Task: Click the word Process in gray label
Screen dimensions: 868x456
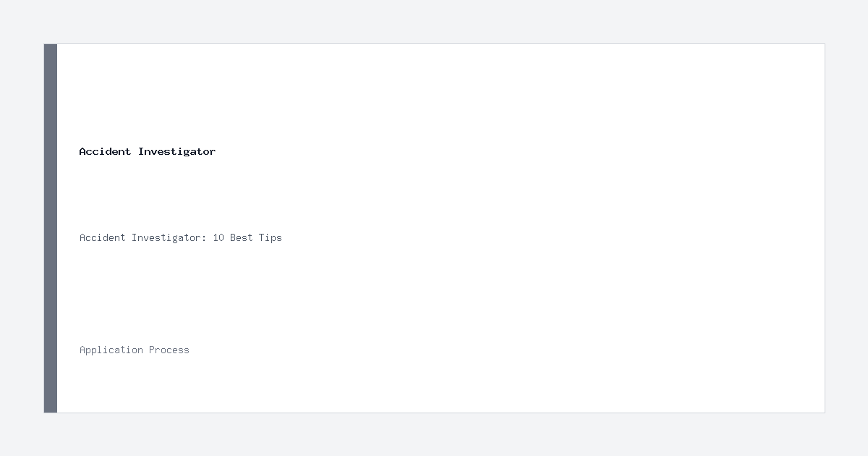Action: point(169,350)
